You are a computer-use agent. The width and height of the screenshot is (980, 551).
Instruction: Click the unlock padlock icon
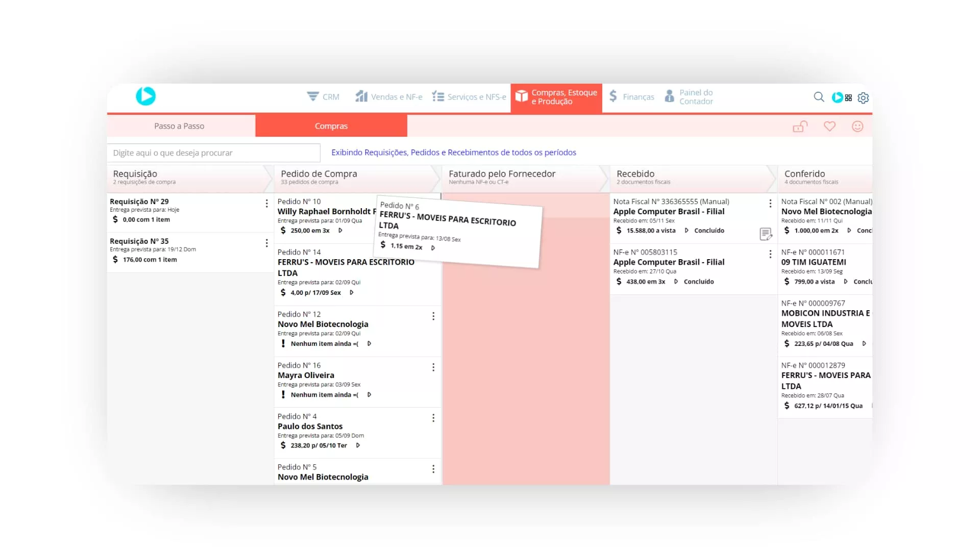point(800,126)
